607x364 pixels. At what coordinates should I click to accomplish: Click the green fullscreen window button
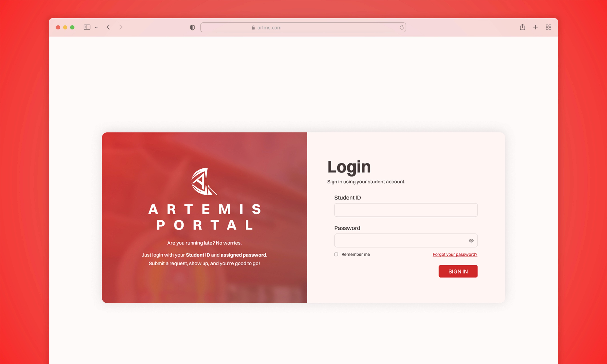tap(72, 28)
